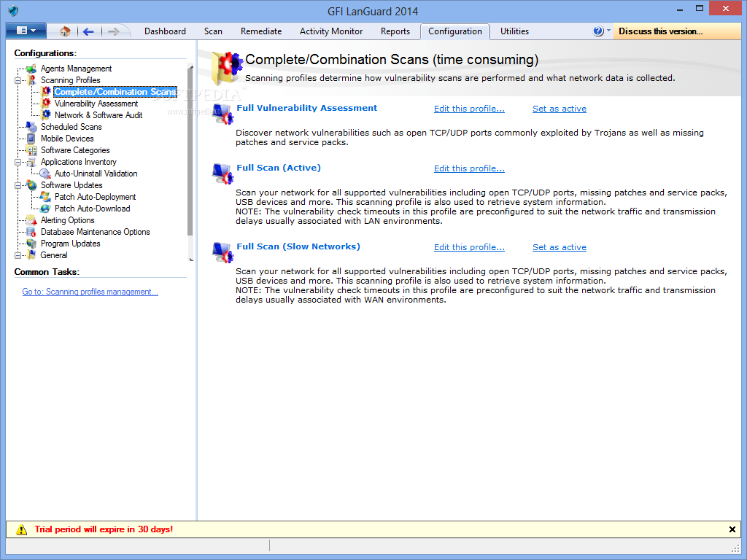The height and width of the screenshot is (560, 747).
Task: Click the Network & Software Audit icon
Action: pos(46,114)
